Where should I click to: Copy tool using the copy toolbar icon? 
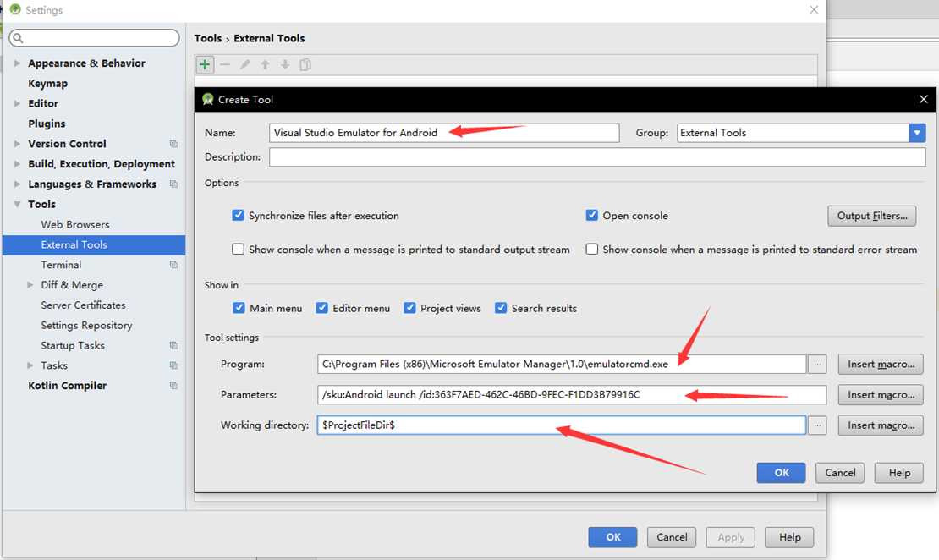pos(305,64)
